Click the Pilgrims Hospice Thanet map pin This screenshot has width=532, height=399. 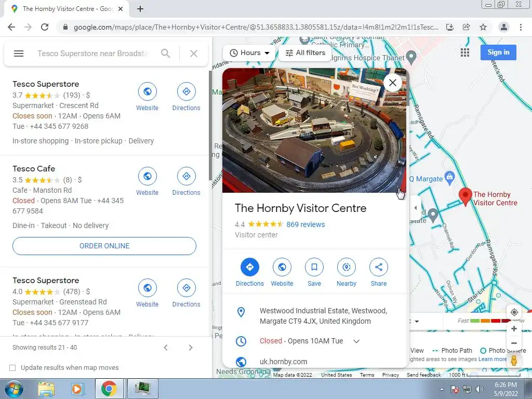[x=411, y=57]
